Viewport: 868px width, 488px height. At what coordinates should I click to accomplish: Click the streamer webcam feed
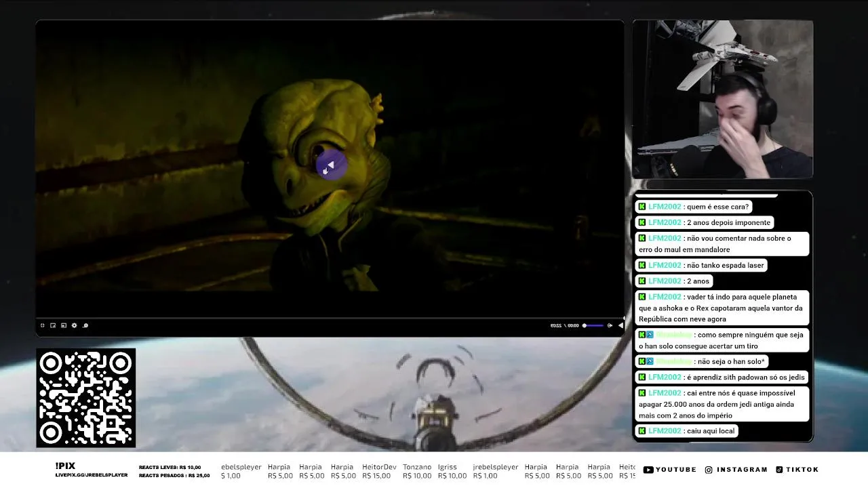(x=723, y=99)
